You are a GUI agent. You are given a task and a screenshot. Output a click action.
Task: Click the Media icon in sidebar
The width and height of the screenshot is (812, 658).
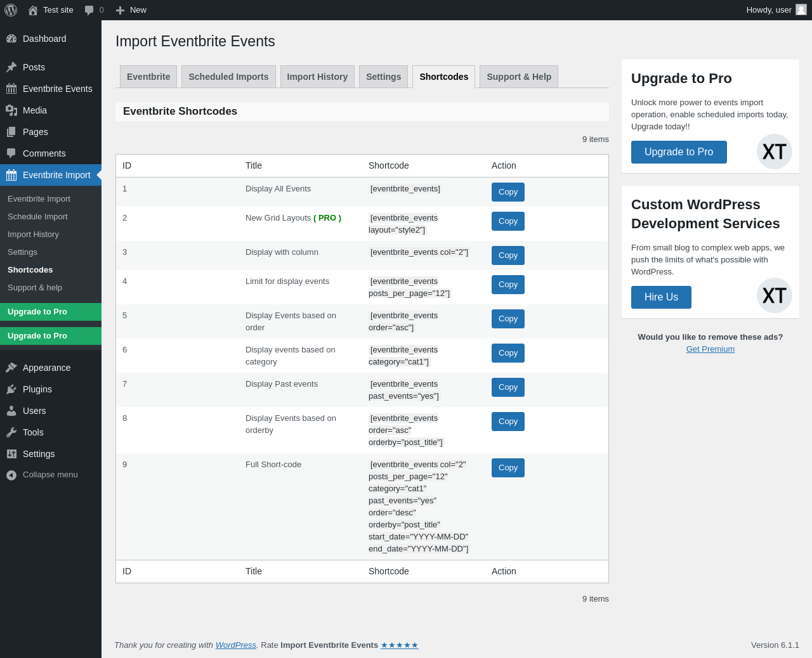[11, 110]
